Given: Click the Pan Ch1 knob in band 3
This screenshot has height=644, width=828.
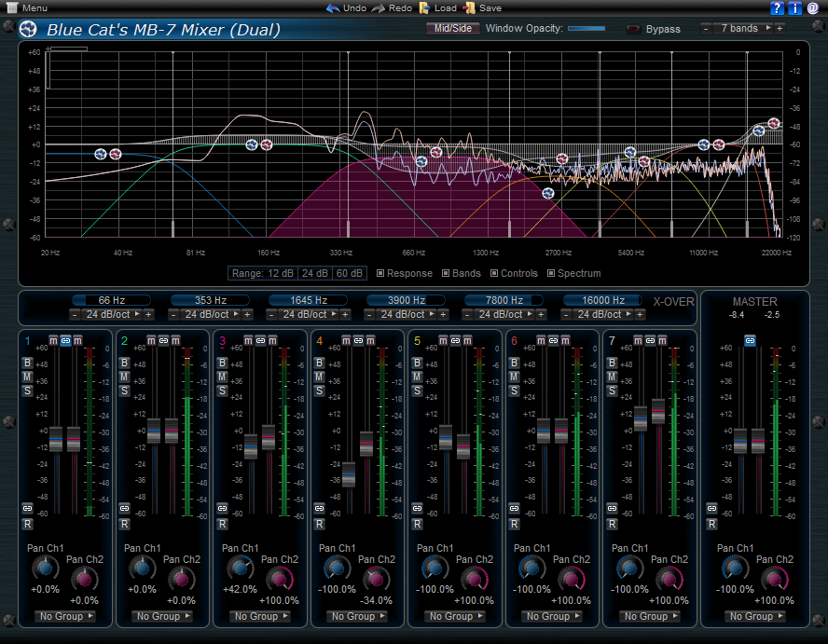Looking at the screenshot, I should pyautogui.click(x=240, y=569).
